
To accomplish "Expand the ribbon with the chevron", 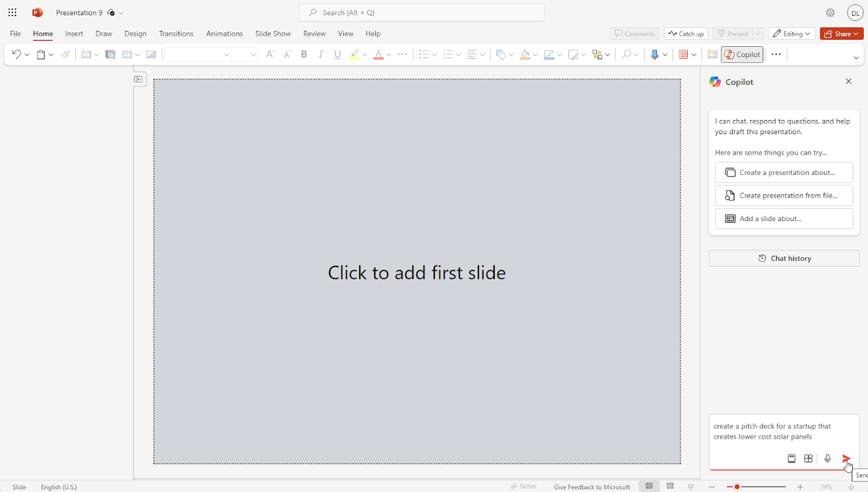I will pos(856,58).
